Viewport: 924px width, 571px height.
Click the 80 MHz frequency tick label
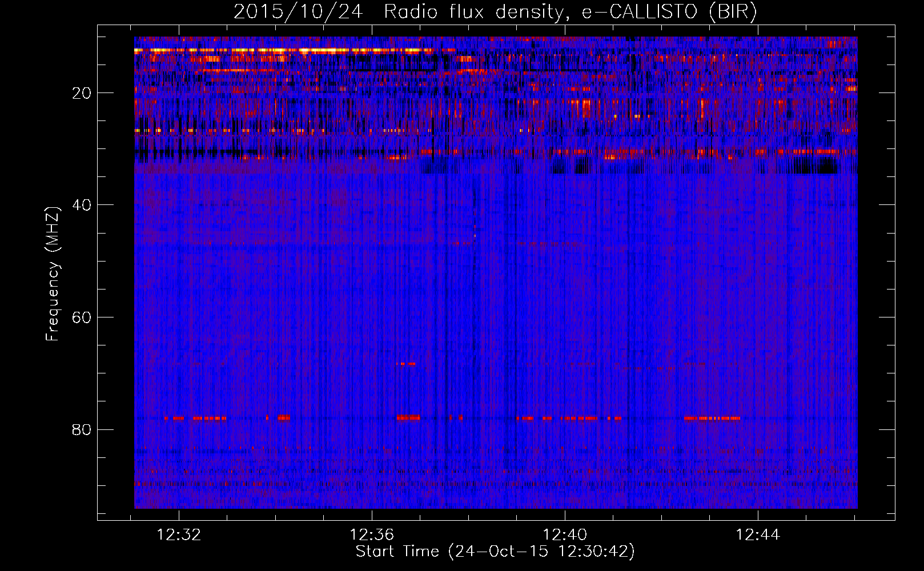tap(82, 429)
